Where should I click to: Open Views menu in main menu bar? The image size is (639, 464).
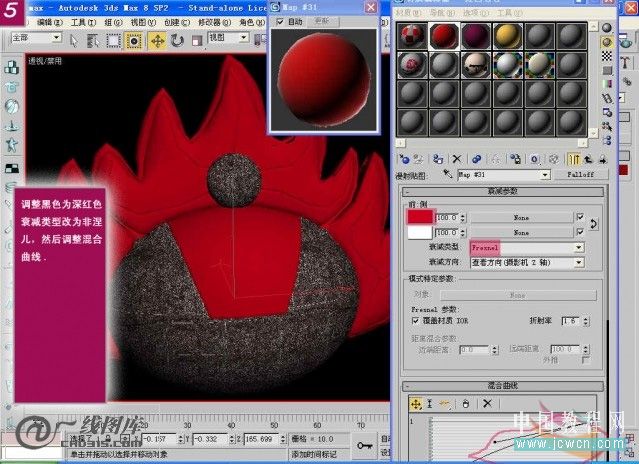(143, 22)
